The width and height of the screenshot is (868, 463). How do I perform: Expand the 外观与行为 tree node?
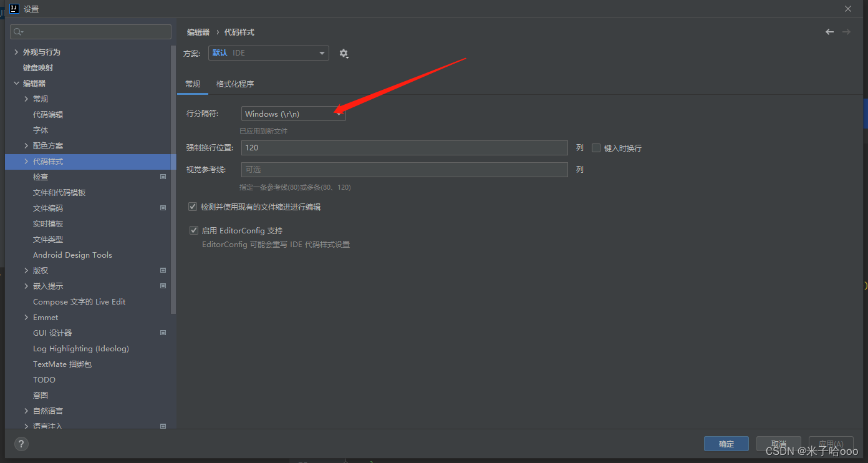coord(16,52)
